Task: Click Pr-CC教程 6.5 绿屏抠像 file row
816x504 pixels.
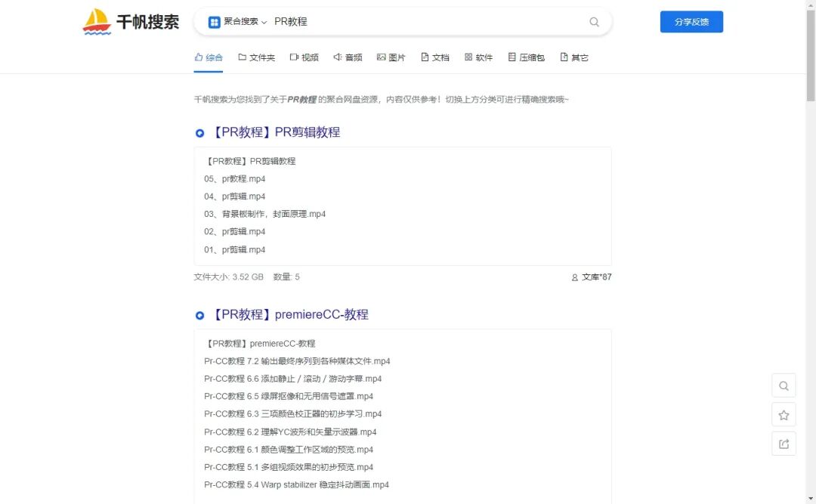Action: coord(289,396)
